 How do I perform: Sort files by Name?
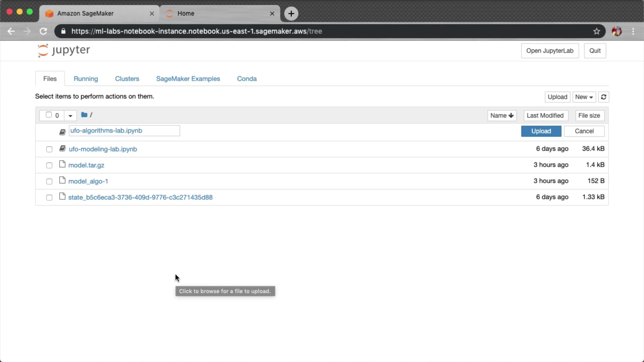(x=501, y=115)
